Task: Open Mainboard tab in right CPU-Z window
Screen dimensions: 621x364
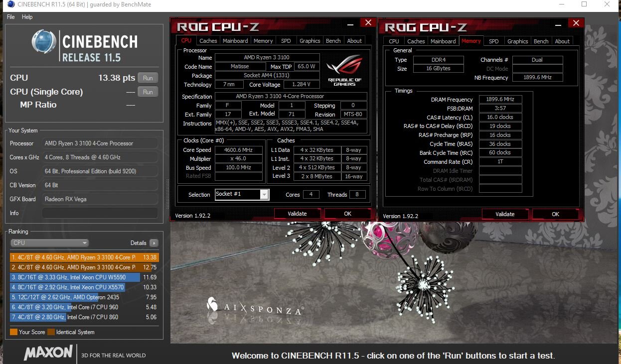Action: coord(443,41)
